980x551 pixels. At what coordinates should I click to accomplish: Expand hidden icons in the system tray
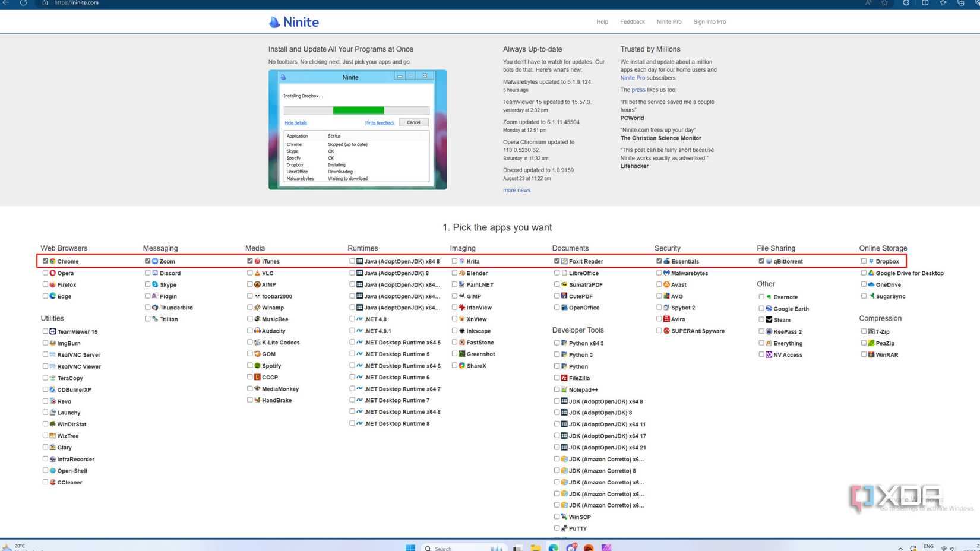[x=900, y=547]
